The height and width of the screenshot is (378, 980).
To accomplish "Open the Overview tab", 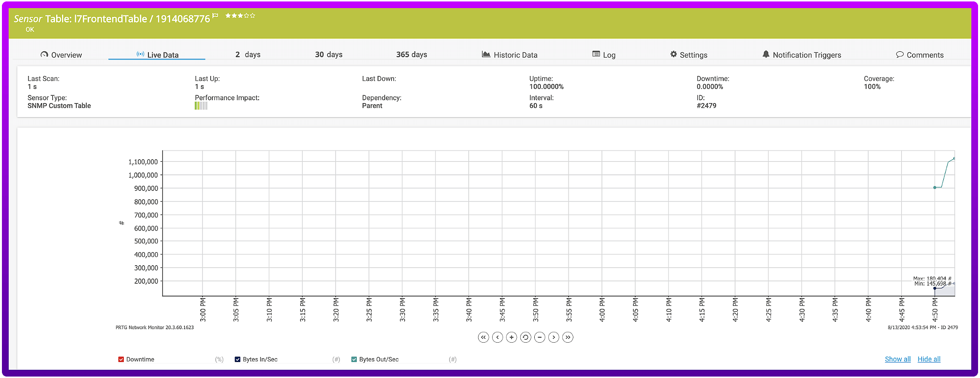I will click(x=61, y=55).
